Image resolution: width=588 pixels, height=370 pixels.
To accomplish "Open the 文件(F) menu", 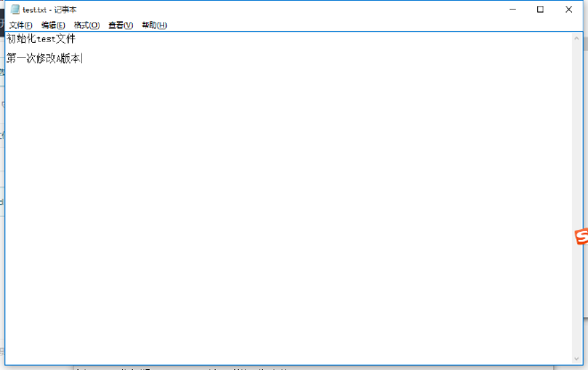I will coord(20,25).
